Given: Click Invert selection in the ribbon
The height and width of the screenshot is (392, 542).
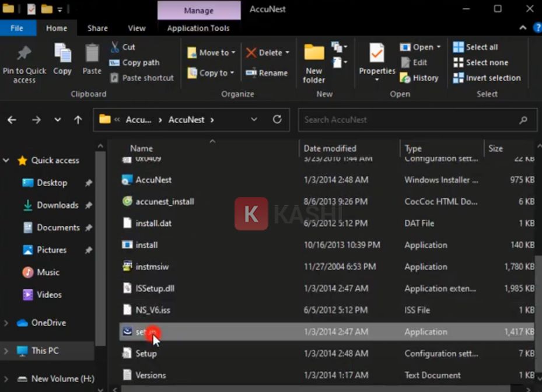Looking at the screenshot, I should coord(487,78).
